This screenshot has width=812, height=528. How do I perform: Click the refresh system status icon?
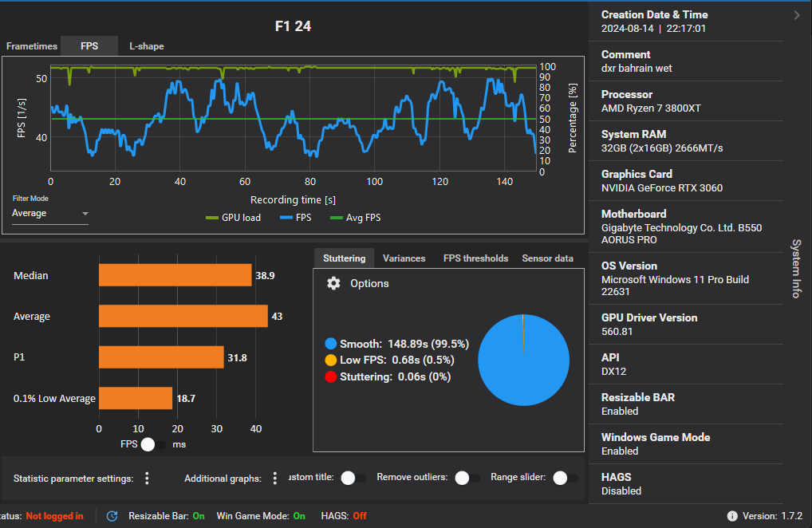112,516
